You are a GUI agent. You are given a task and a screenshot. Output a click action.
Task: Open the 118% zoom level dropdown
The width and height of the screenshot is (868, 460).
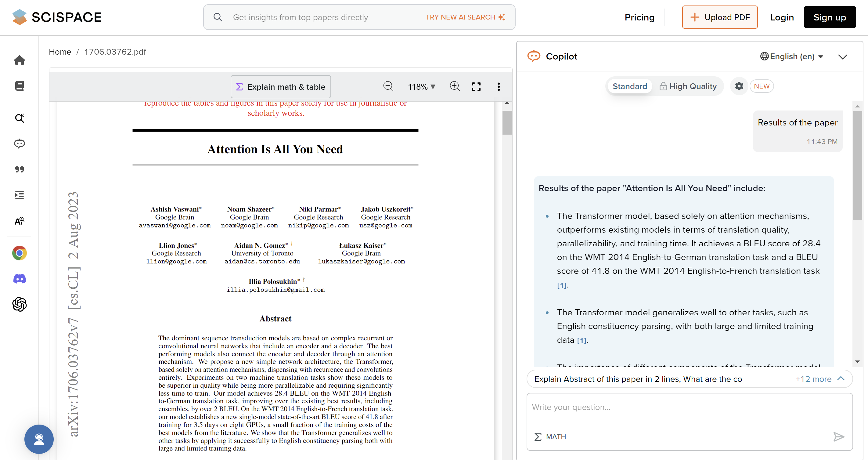click(x=422, y=87)
